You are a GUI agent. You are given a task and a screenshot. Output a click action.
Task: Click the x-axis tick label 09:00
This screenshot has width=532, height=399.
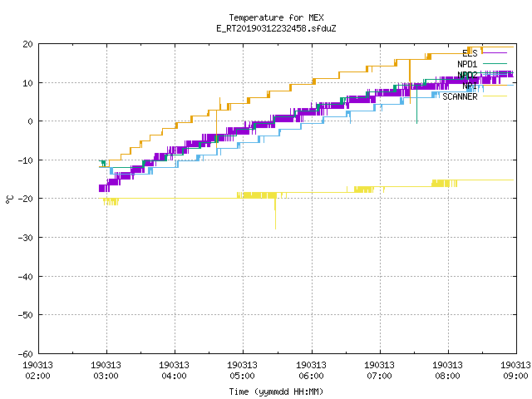point(515,376)
